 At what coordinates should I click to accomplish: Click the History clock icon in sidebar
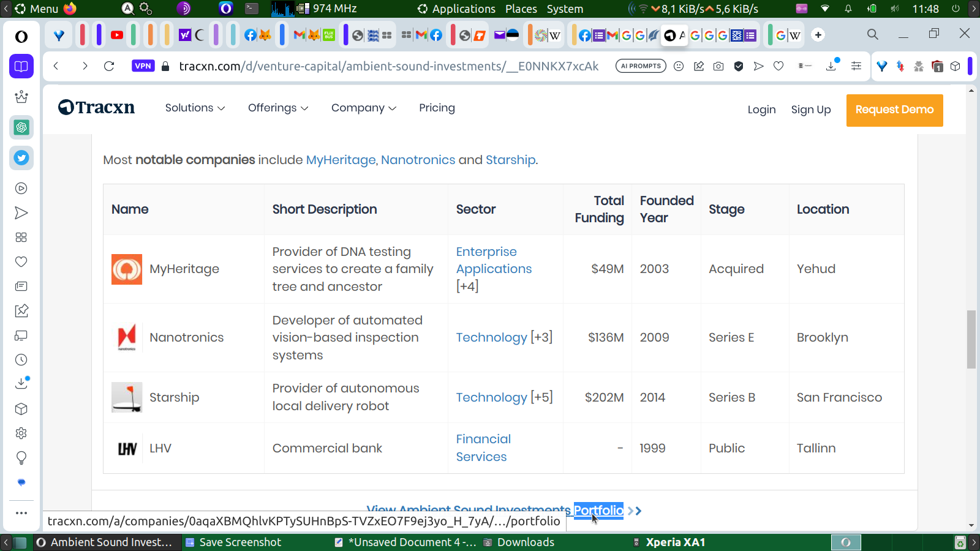(x=21, y=360)
